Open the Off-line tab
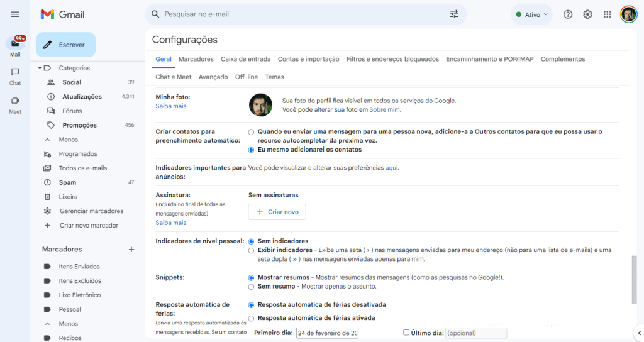 click(x=247, y=77)
